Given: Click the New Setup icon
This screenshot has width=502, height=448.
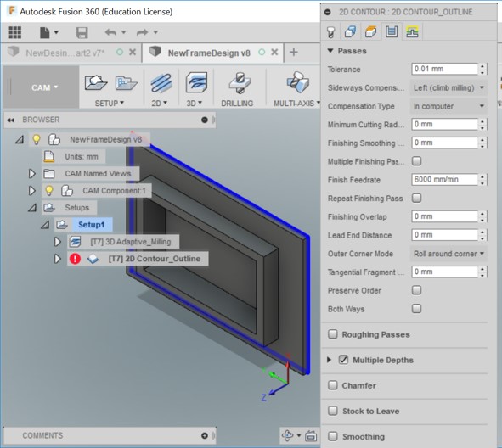Looking at the screenshot, I should coord(96,82).
